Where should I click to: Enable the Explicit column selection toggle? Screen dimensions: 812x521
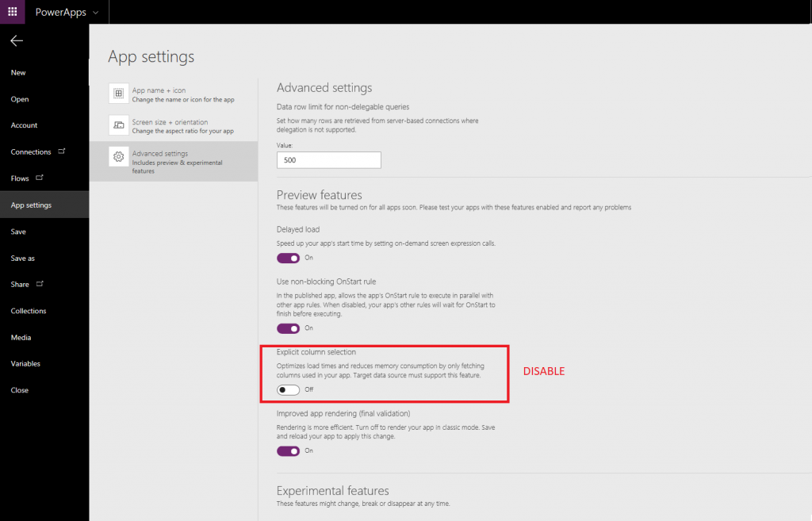[x=288, y=389]
